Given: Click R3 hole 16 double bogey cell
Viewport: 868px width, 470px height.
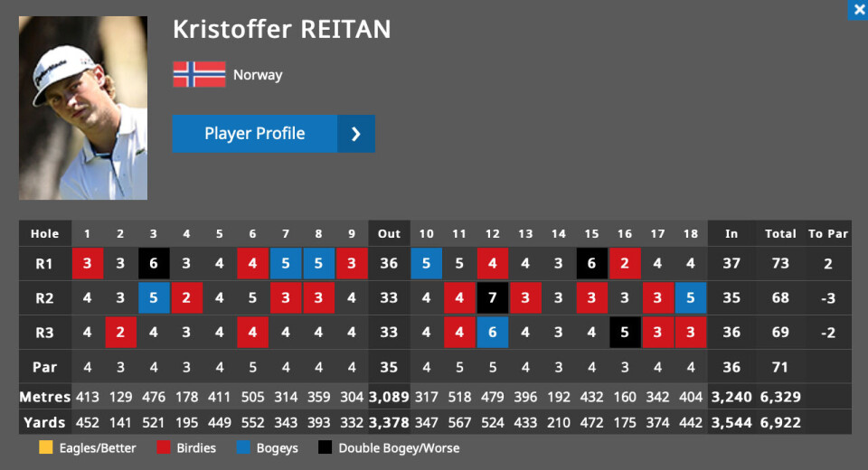Looking at the screenshot, I should click(625, 332).
